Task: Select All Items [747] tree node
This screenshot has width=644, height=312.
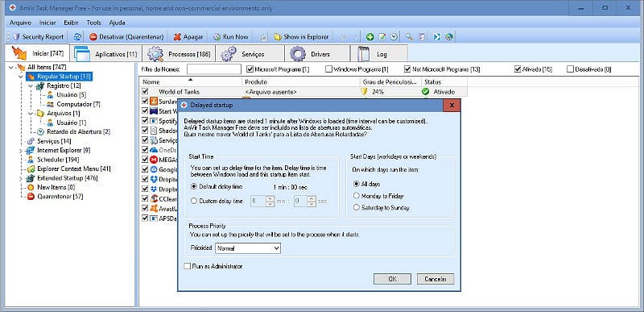Action: tap(47, 67)
